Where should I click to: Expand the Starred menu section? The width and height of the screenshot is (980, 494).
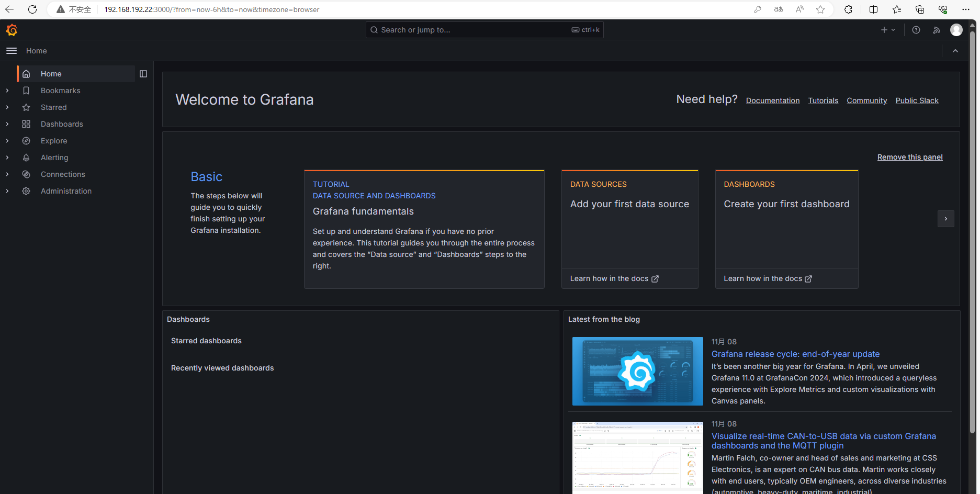click(7, 107)
